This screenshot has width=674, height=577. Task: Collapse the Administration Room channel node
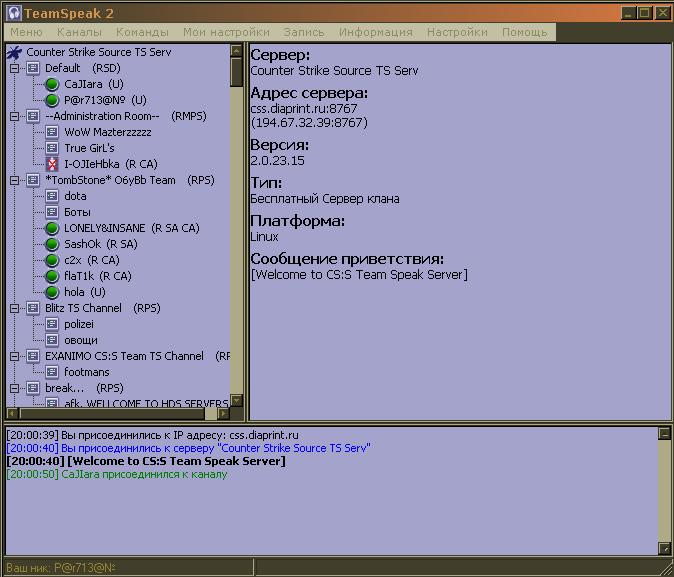click(14, 116)
